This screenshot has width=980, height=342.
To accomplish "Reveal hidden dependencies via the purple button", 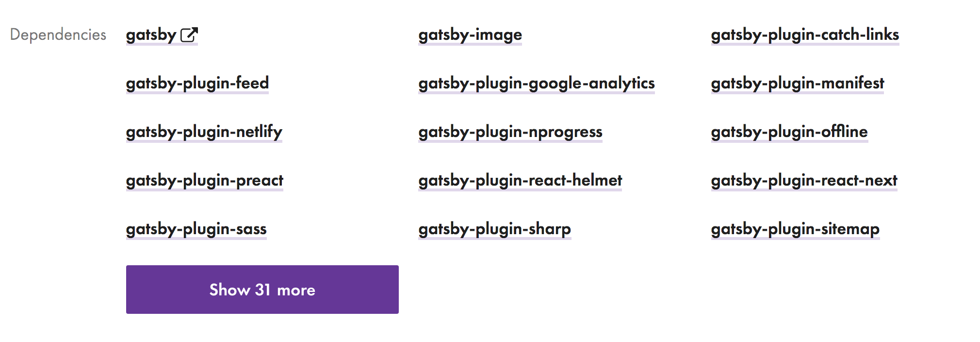I will (262, 290).
